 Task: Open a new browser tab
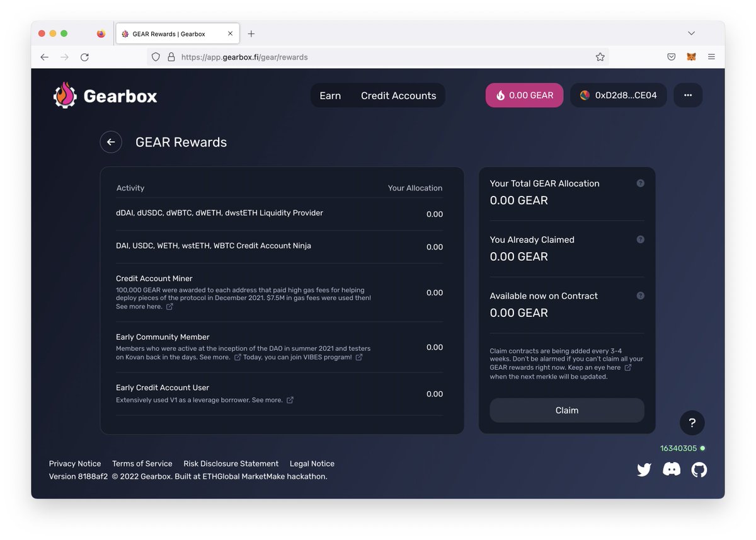point(251,34)
